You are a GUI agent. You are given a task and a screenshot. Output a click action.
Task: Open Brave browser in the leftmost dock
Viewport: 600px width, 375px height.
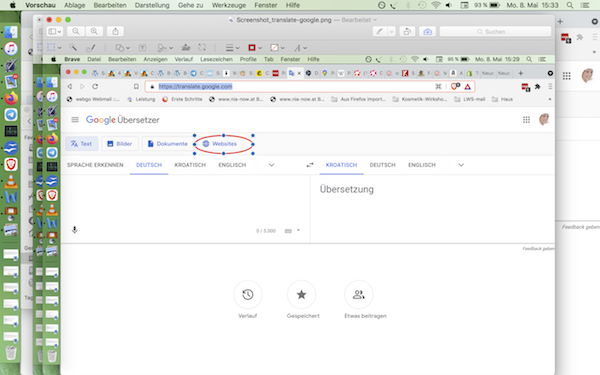[11, 164]
